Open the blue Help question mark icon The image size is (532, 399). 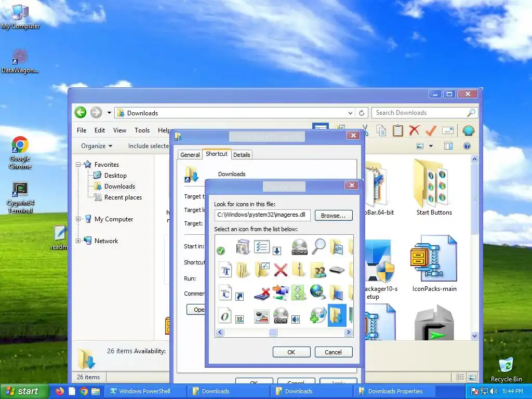pyautogui.click(x=467, y=146)
